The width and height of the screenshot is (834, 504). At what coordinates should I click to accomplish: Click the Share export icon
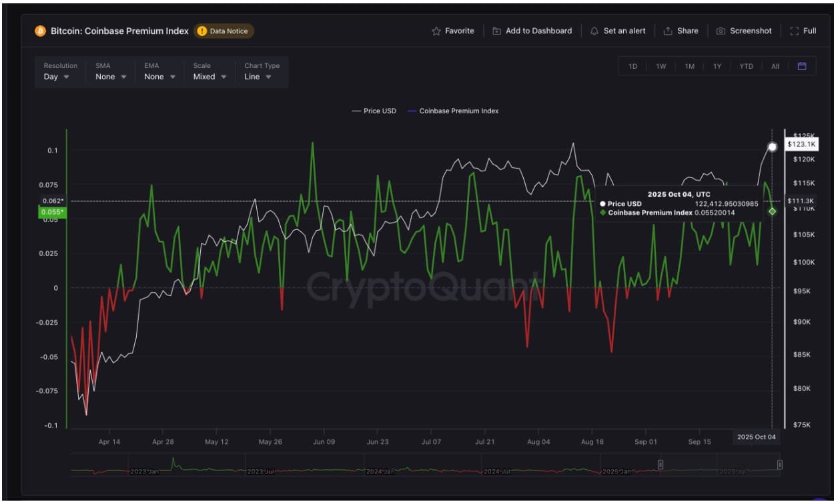pyautogui.click(x=668, y=31)
